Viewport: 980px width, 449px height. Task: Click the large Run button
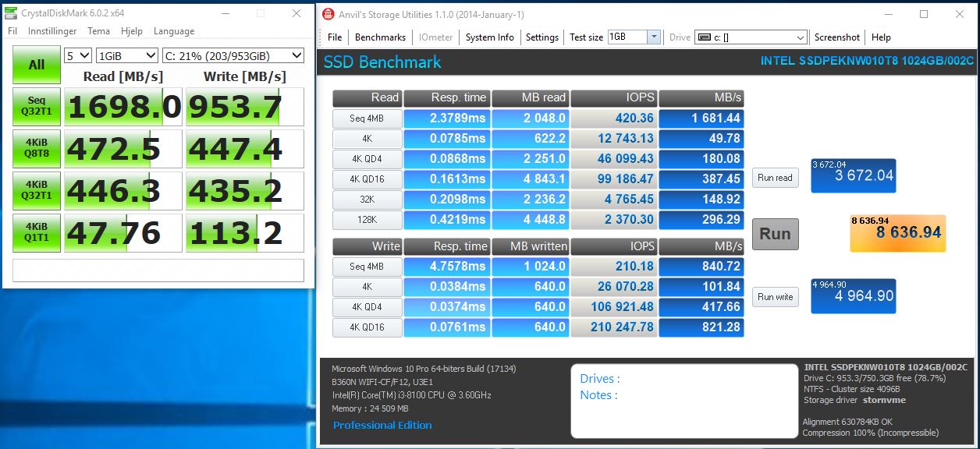pos(775,234)
